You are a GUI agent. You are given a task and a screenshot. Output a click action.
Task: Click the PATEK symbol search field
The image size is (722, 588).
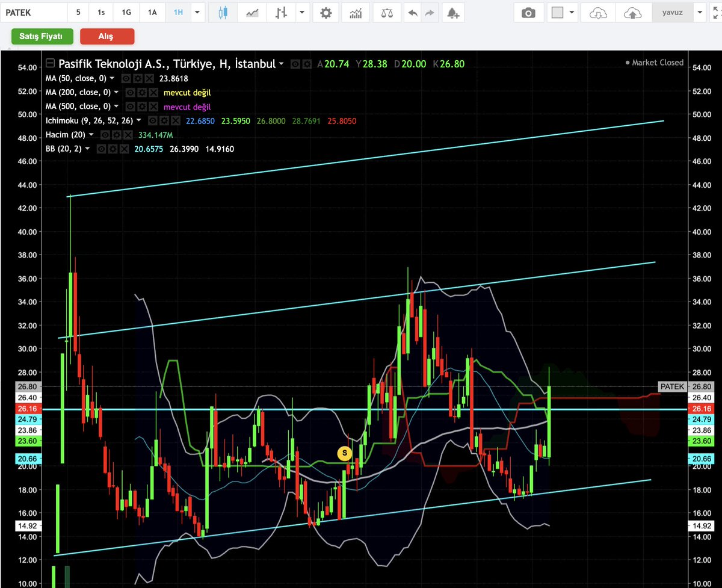click(x=34, y=13)
